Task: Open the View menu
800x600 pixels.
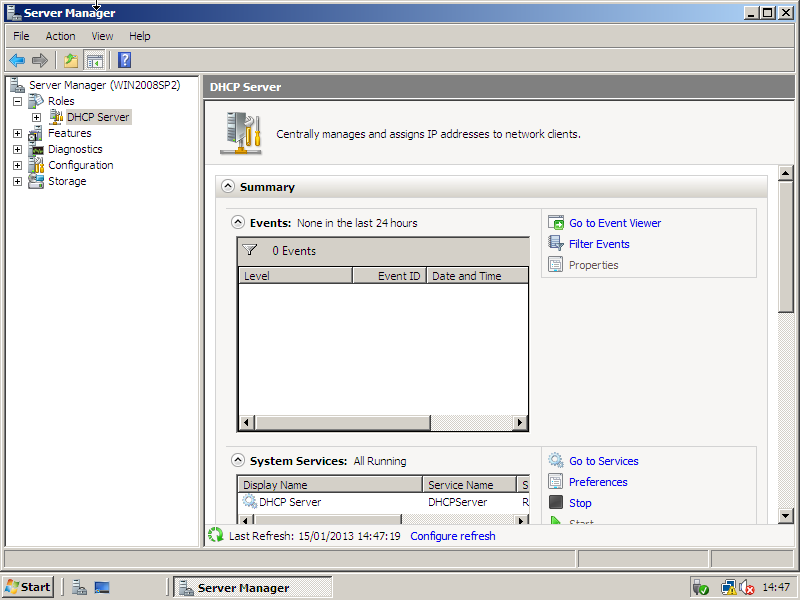Action: 102,36
